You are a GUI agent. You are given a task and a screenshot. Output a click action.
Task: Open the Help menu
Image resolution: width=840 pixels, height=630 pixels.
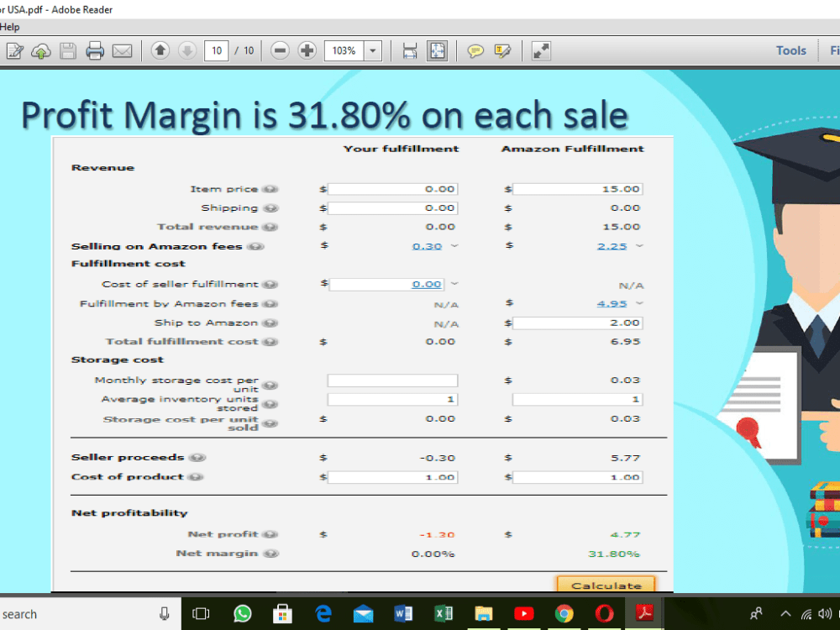pos(9,27)
